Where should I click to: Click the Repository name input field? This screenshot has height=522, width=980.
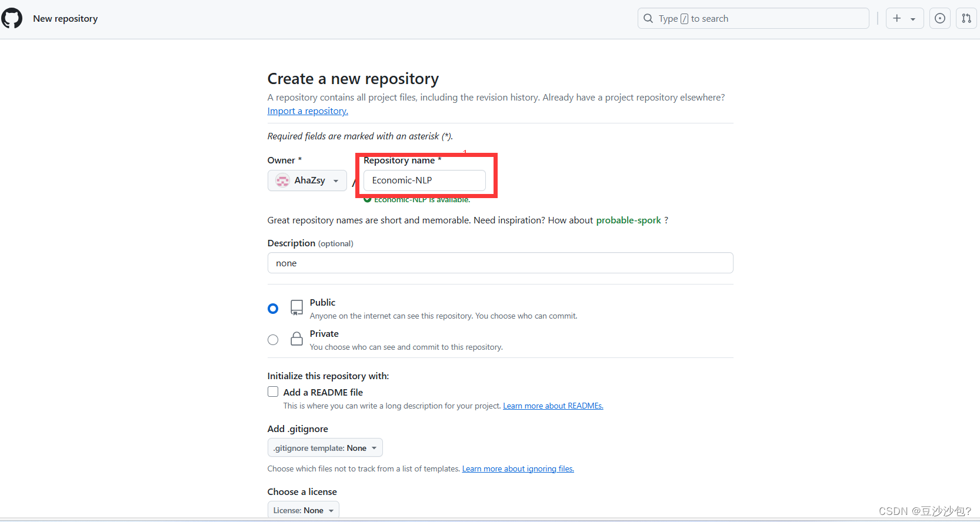pos(425,180)
